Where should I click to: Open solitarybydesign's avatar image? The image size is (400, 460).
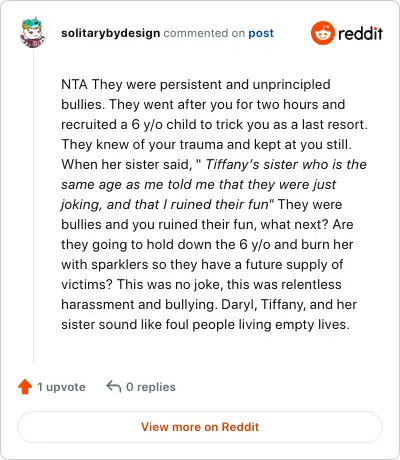point(33,33)
